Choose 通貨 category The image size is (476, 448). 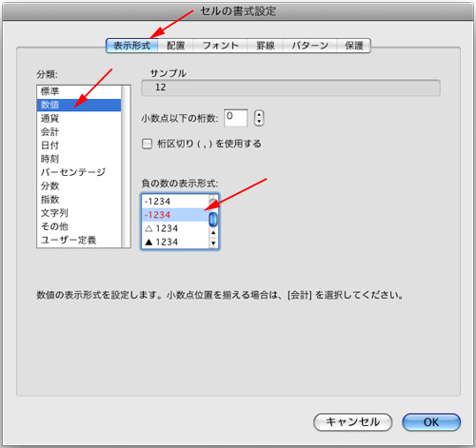pos(79,118)
